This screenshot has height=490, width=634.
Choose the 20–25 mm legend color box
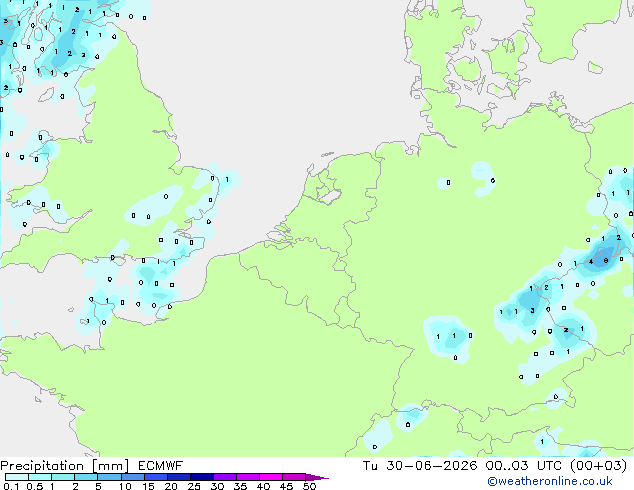tap(179, 477)
